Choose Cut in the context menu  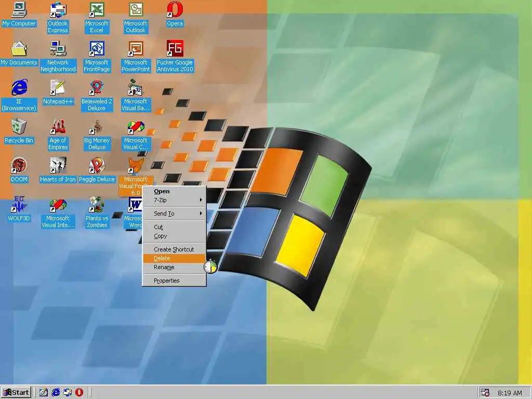tap(174, 227)
